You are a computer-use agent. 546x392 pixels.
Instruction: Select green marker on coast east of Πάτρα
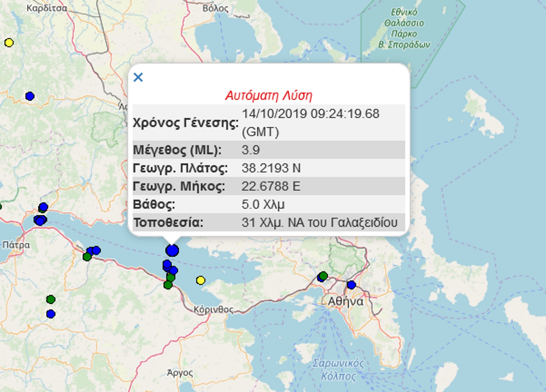87,257
